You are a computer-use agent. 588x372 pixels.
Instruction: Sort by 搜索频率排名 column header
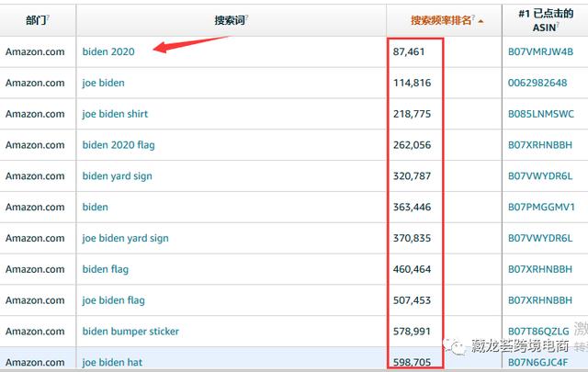click(441, 20)
